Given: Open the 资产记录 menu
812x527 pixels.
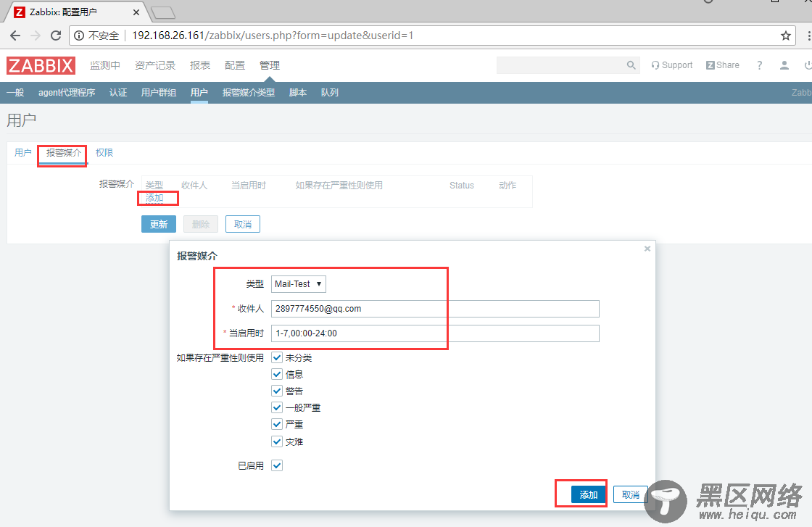Looking at the screenshot, I should pos(155,65).
